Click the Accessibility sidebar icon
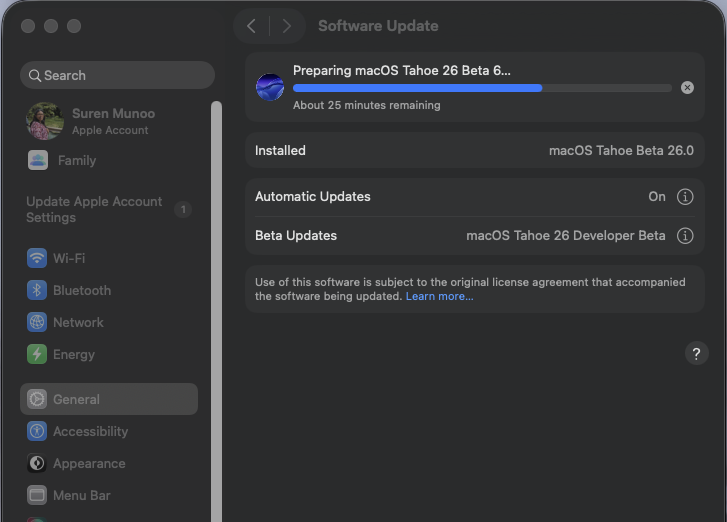Viewport: 727px width, 522px height. click(x=37, y=431)
